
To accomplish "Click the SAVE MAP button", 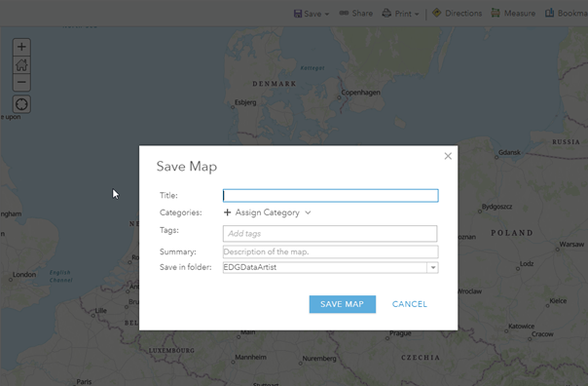I will [x=343, y=304].
